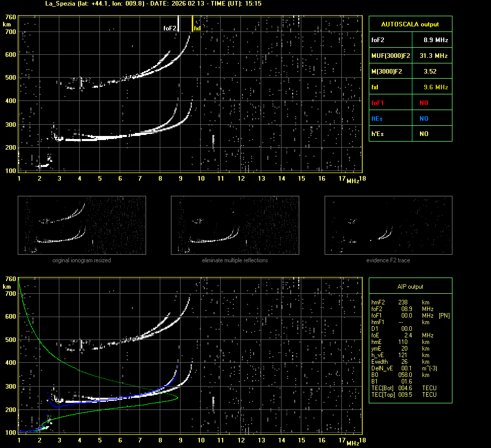Click the red foF1 NO row
The image size is (491, 448).
tap(410, 103)
